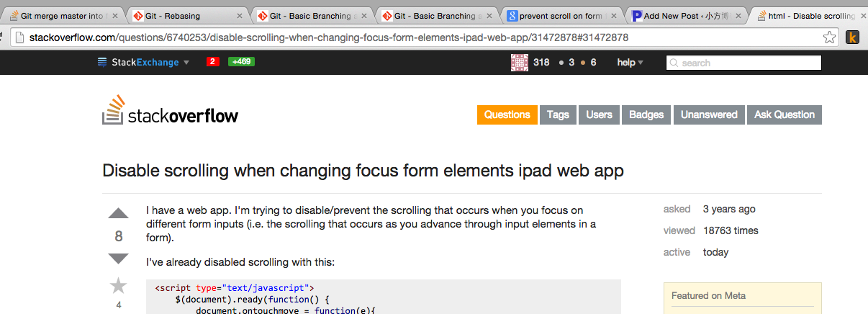Open the Tags navigation tab
This screenshot has width=868, height=314.
558,115
